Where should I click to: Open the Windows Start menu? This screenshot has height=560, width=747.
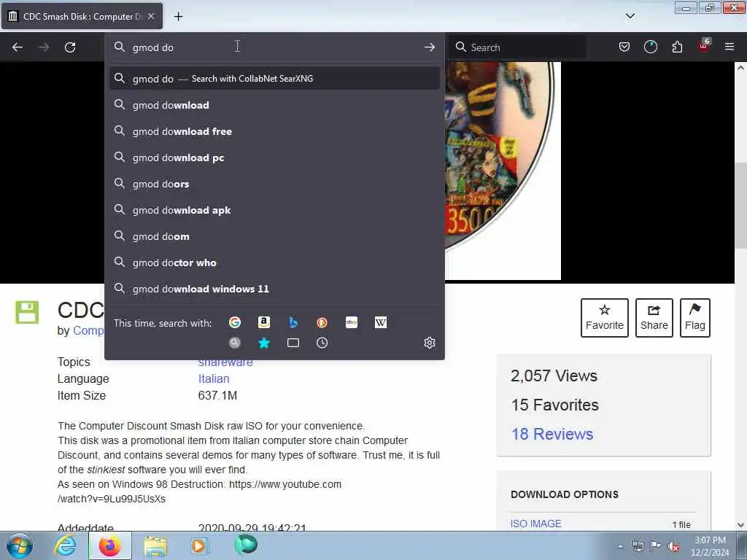pyautogui.click(x=20, y=545)
